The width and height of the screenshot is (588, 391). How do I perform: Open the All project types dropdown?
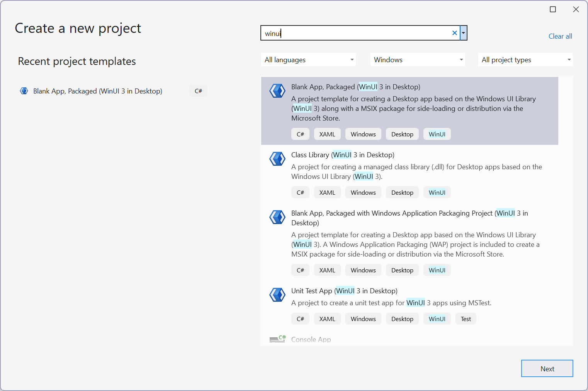coord(525,59)
